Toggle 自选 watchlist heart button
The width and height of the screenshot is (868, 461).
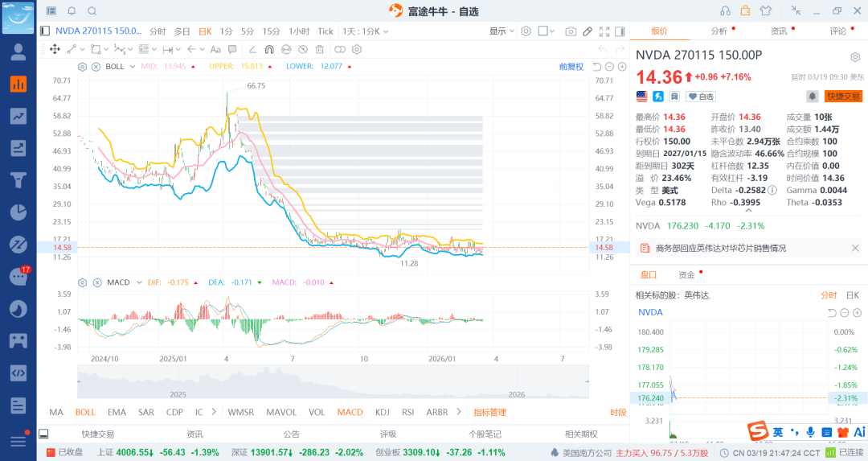tap(701, 97)
